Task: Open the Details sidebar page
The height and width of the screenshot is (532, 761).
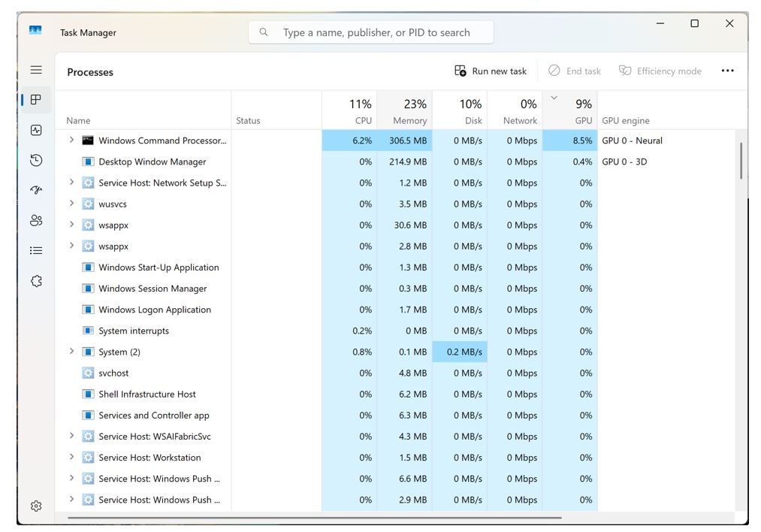Action: click(36, 250)
